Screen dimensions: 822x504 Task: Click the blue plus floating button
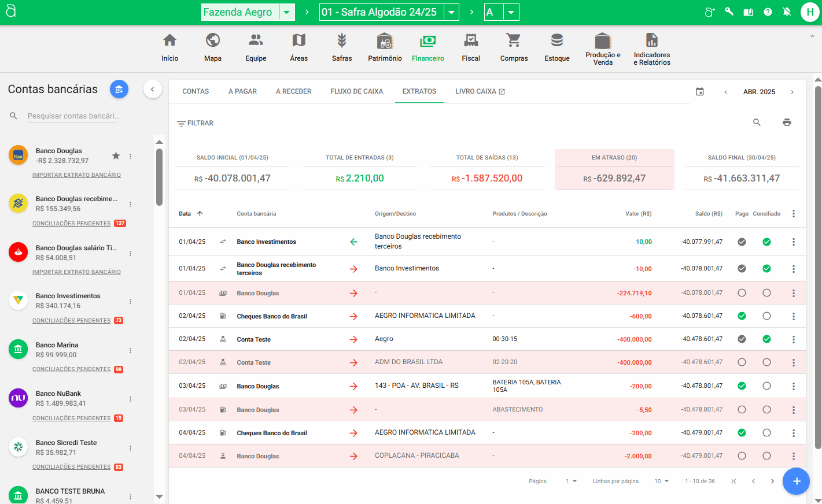pyautogui.click(x=796, y=481)
